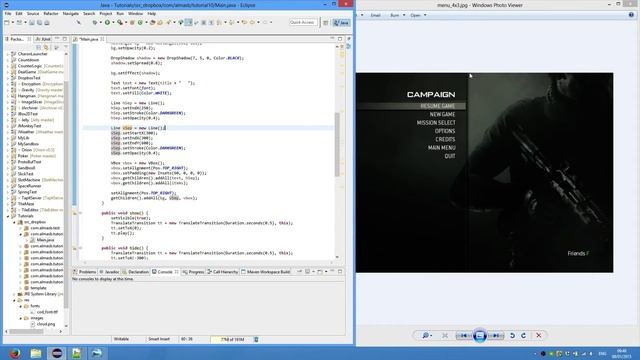
Task: Click the File Explorer taskbar icon
Action: tap(36, 353)
